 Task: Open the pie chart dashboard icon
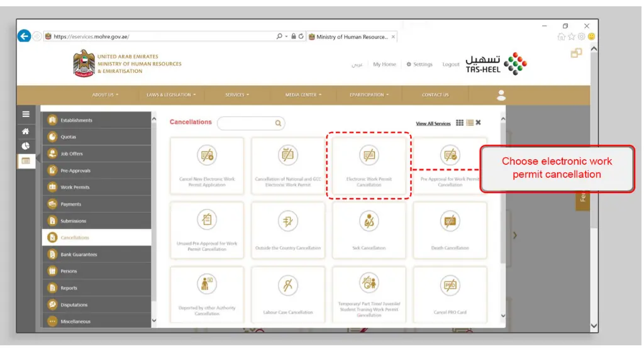click(x=25, y=146)
